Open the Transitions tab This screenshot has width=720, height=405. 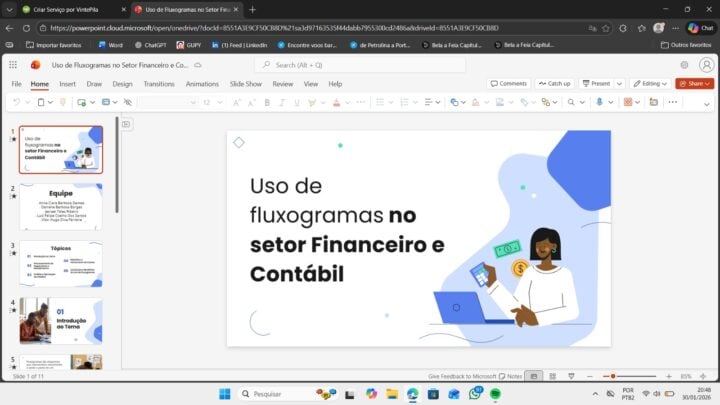(158, 84)
